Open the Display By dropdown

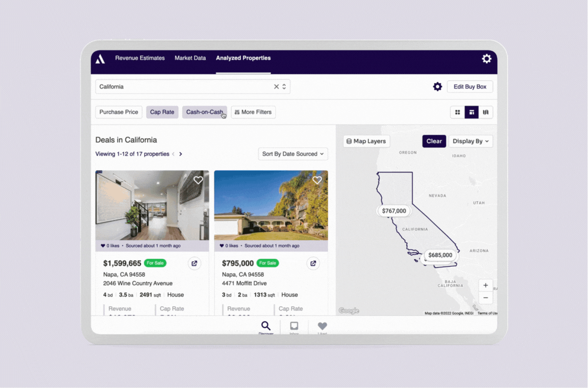point(471,141)
